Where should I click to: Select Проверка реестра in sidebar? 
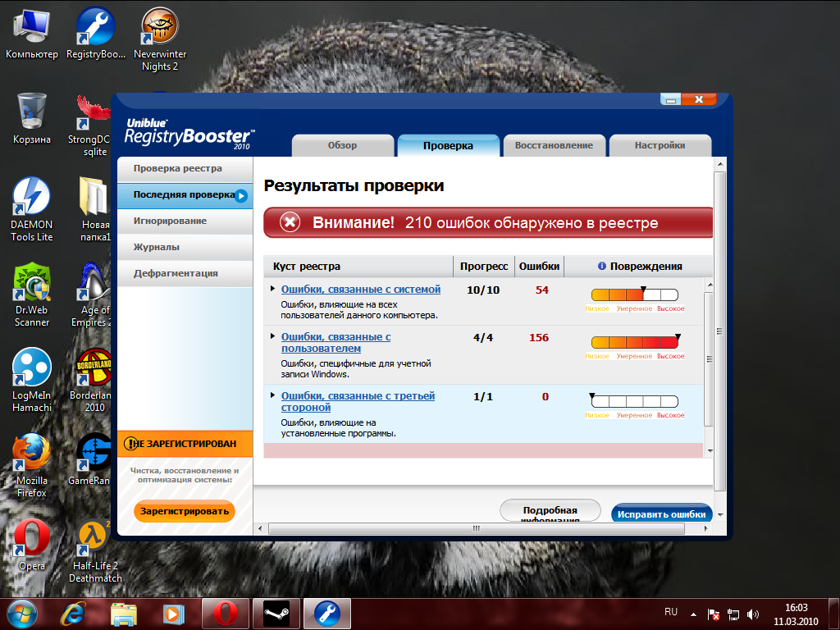coord(185,169)
